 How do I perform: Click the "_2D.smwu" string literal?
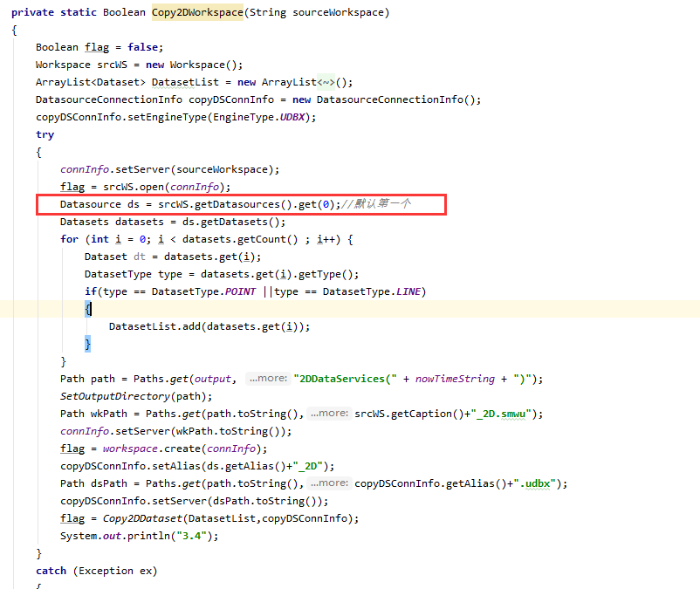(x=501, y=414)
